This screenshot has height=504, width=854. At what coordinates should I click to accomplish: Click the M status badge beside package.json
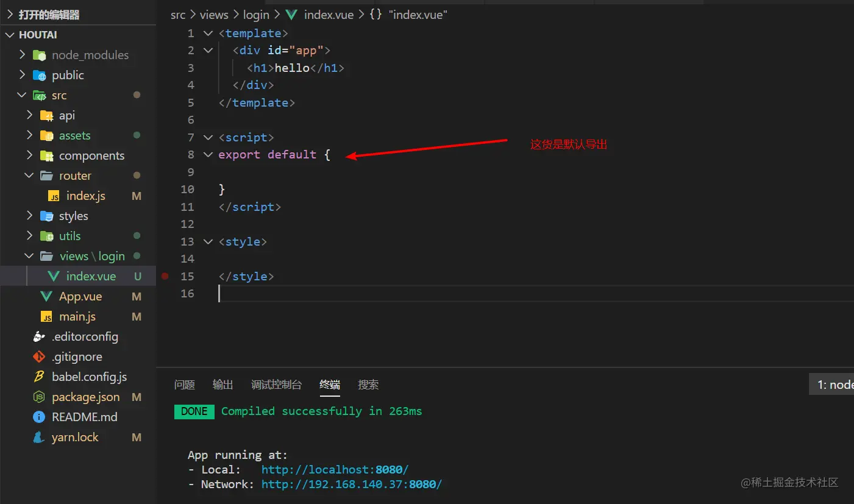[x=137, y=397]
